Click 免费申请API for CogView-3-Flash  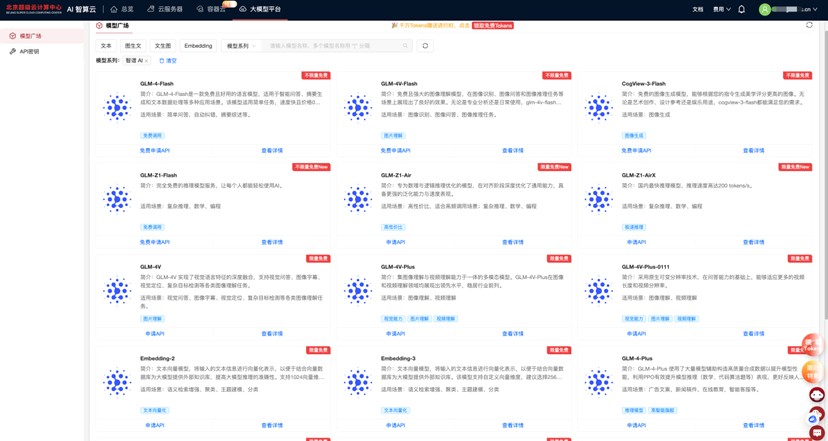click(636, 151)
